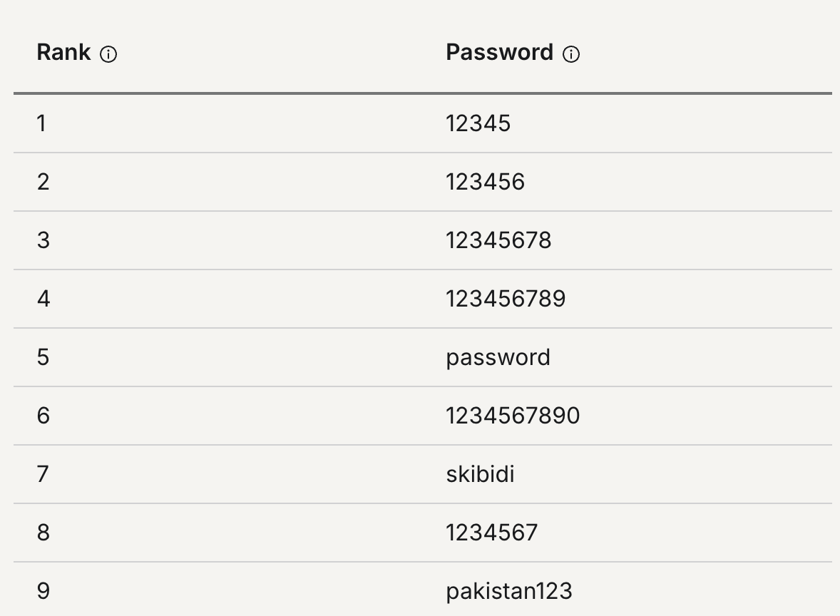Select the password cell "123456"
The height and width of the screenshot is (616, 840).
(486, 182)
